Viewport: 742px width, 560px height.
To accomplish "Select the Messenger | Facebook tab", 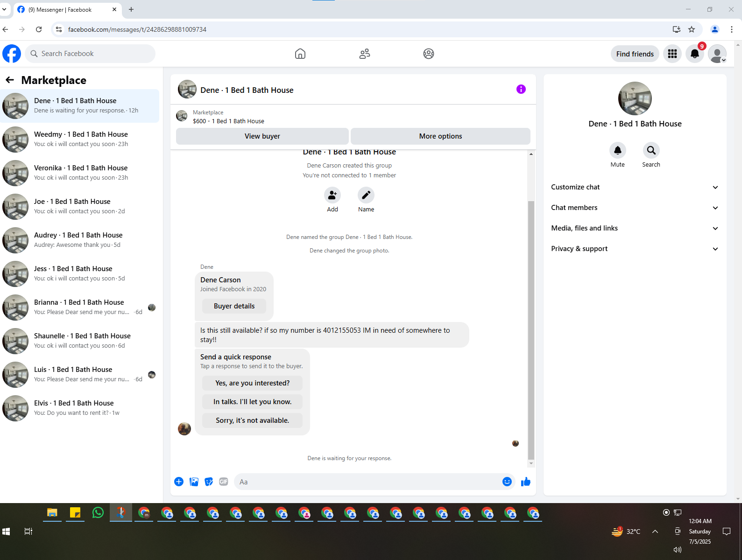I will point(67,9).
